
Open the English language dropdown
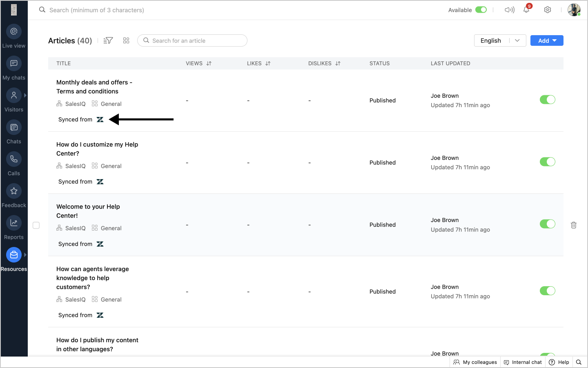[500, 40]
